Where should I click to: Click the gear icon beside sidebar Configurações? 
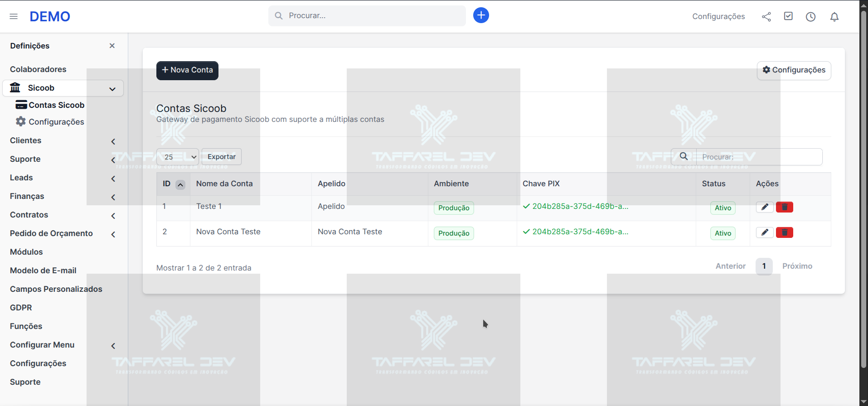coord(21,121)
